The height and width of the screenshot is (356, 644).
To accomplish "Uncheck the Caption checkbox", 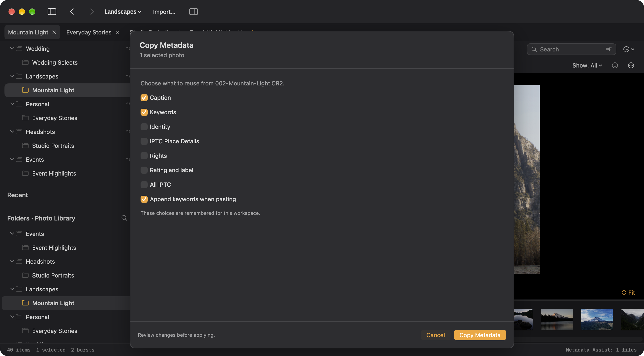I will click(144, 97).
